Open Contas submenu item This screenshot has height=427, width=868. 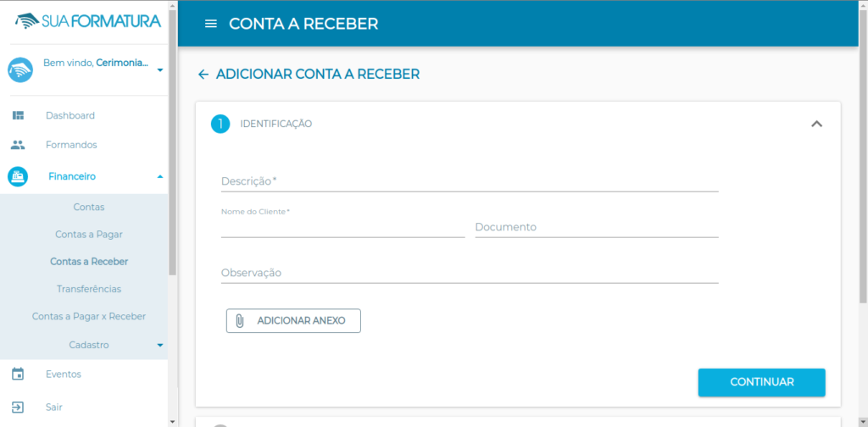coord(89,207)
